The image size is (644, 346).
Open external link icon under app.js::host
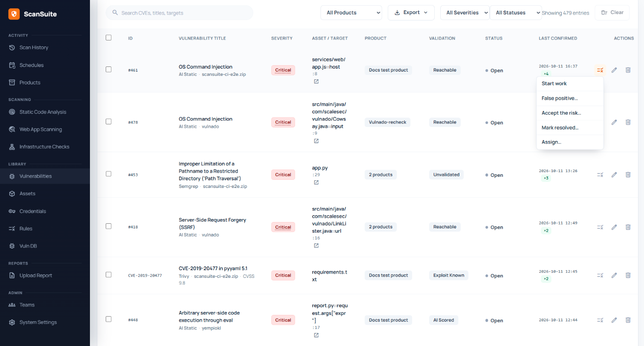coord(316,81)
